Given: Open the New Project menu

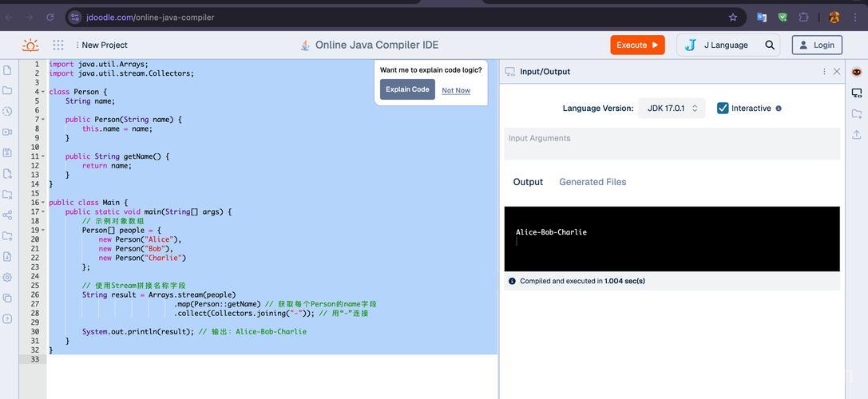Looking at the screenshot, I should [101, 45].
